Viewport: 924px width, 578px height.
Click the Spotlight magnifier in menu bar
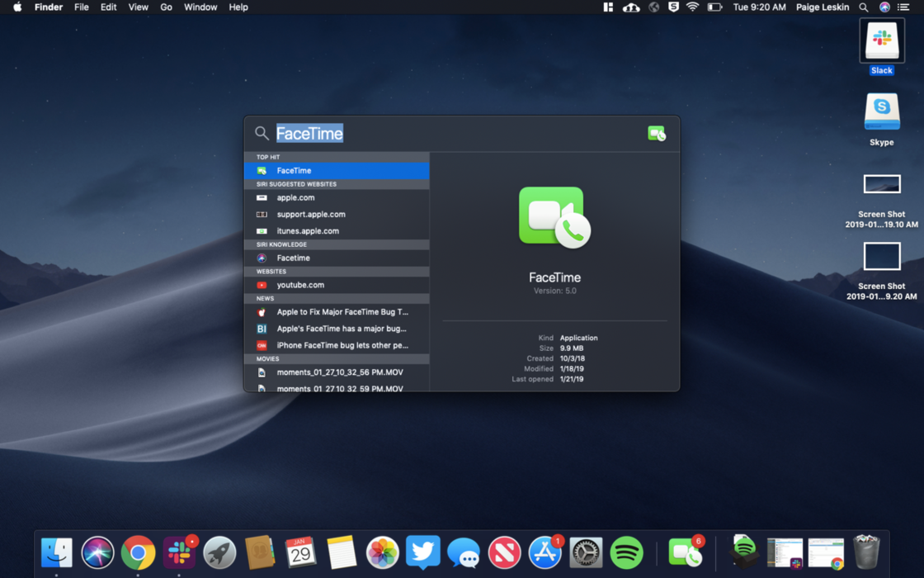click(x=863, y=7)
